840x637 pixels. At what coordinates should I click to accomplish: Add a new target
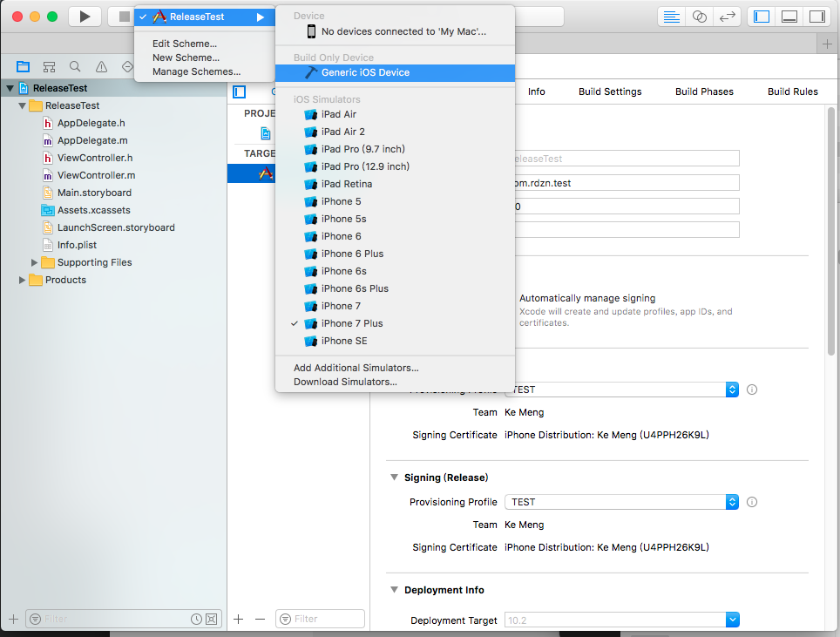pos(239,619)
